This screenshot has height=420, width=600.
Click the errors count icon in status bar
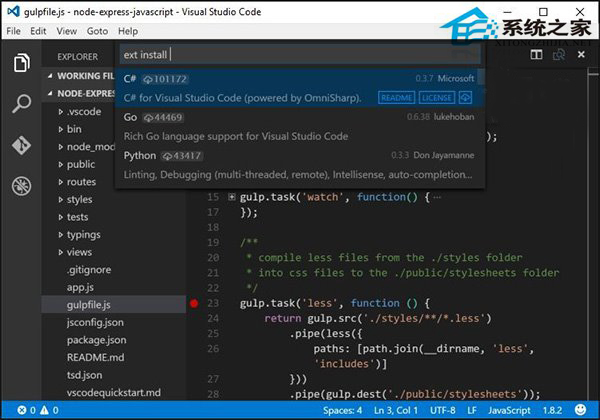22,410
